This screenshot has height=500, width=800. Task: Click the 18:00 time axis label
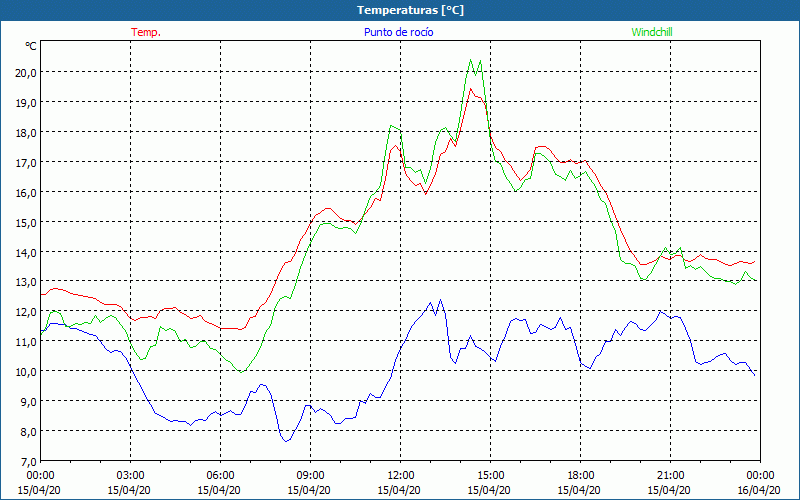click(x=581, y=476)
